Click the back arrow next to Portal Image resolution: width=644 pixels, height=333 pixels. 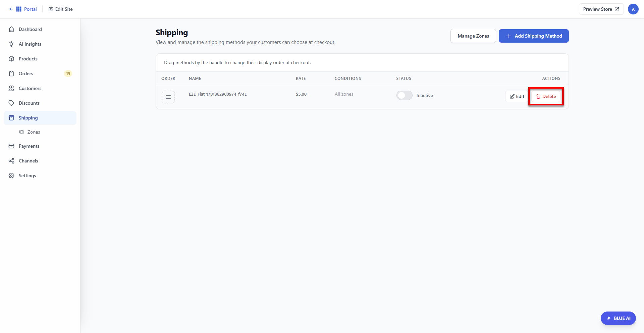(x=11, y=9)
